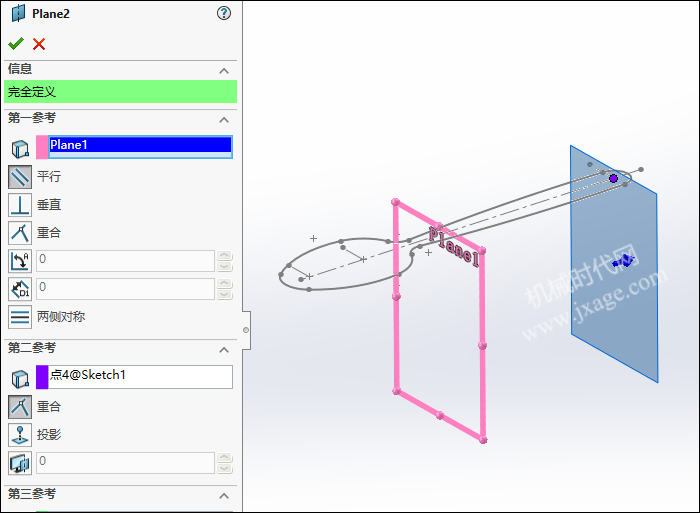
Task: Click the Plane2 feature icon in the header
Action: coord(18,13)
